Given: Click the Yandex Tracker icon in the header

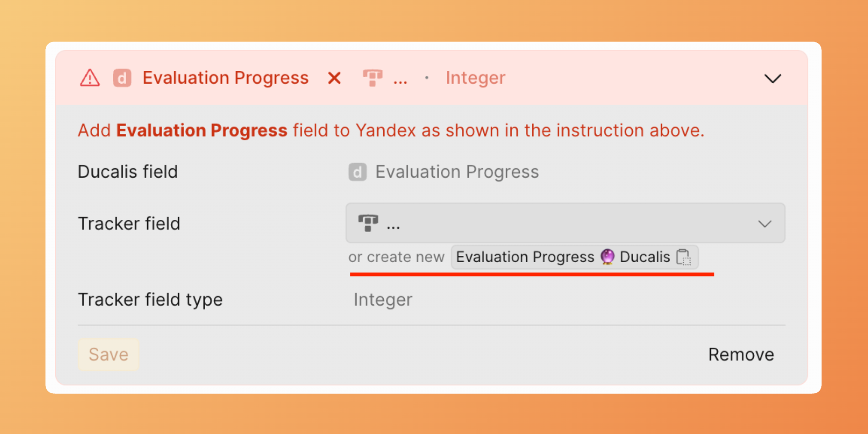Looking at the screenshot, I should click(x=372, y=78).
